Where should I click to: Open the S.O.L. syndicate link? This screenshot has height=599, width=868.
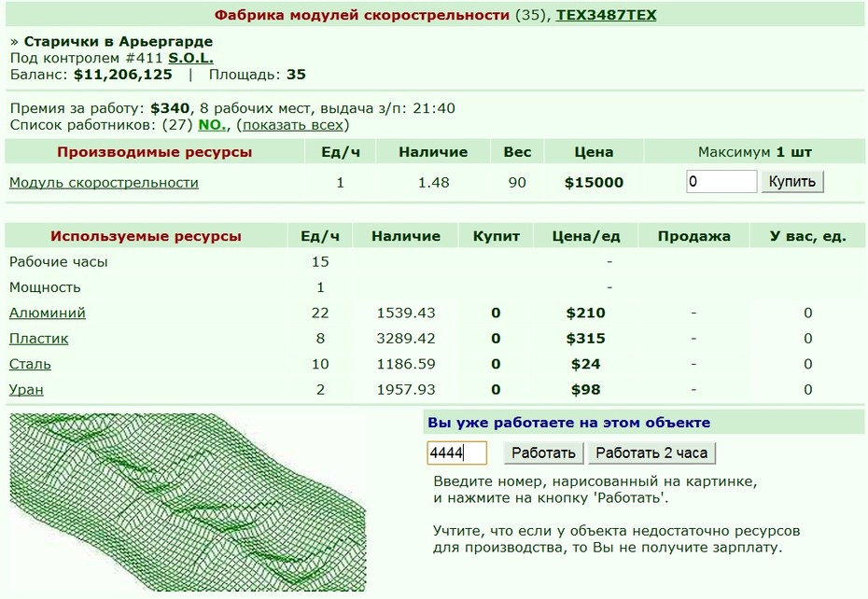[191, 58]
